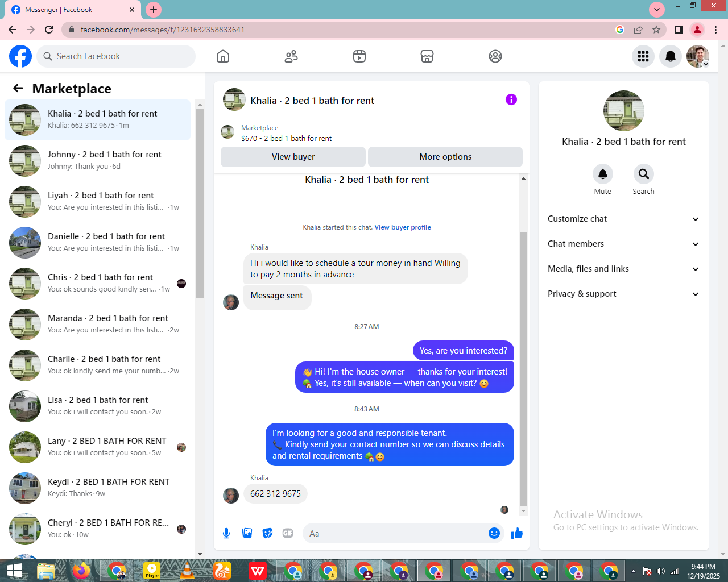Open a new browser tab

(x=154, y=10)
